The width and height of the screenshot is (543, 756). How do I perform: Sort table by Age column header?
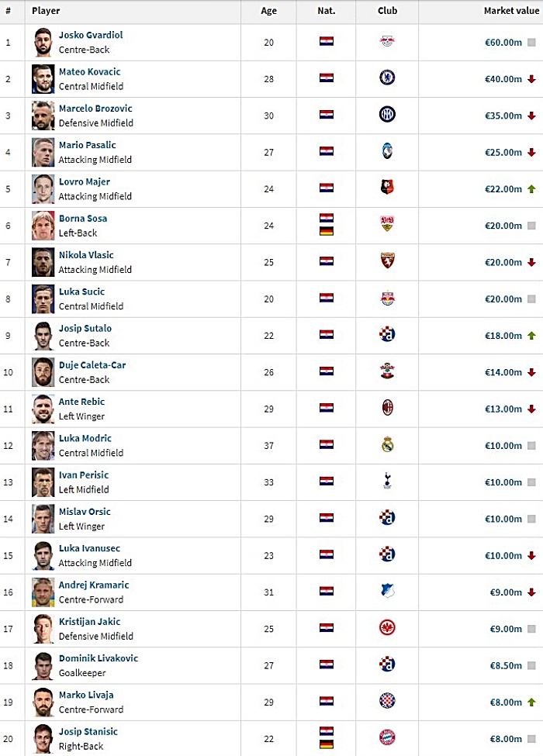coord(268,11)
